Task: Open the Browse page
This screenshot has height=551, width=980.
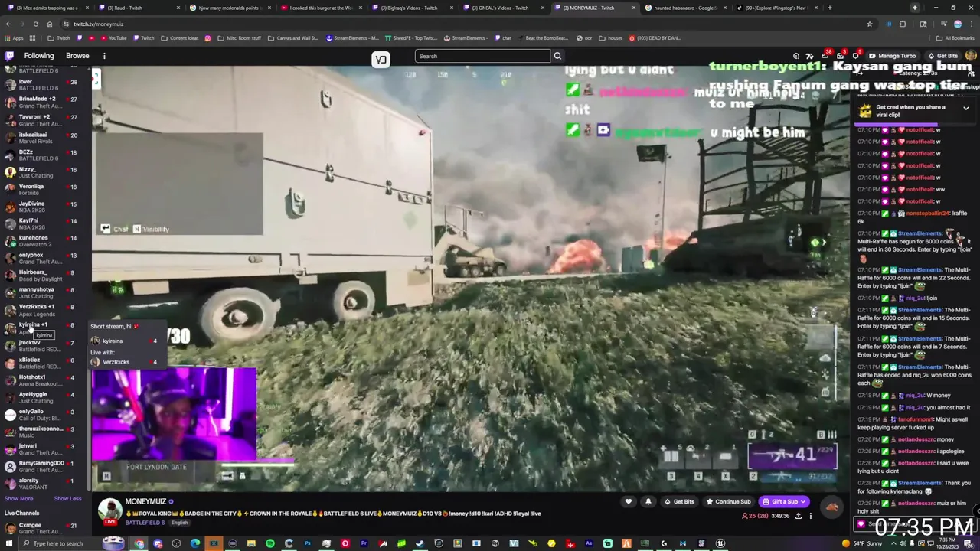Action: 77,56
